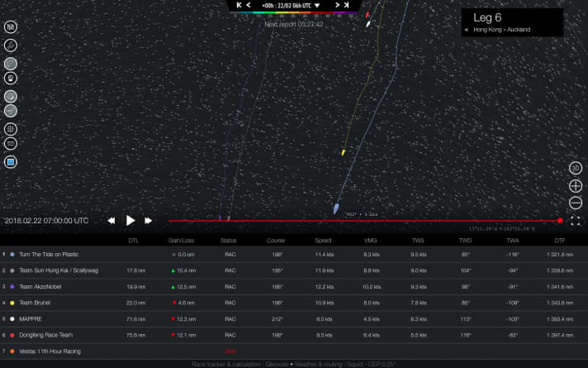Screen dimensions: 588x368
Task: Select the white MAPFRE boat on map
Action: point(368,24)
